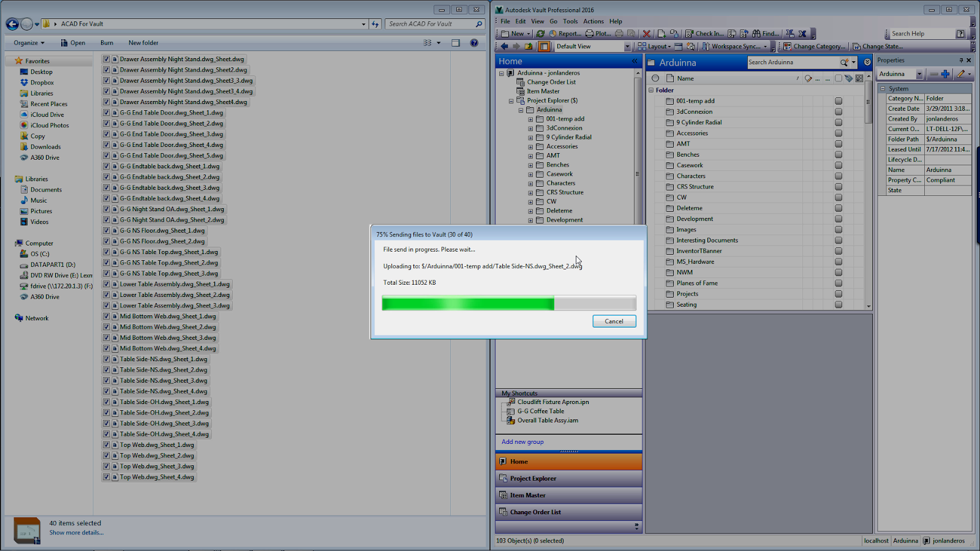The image size is (980, 551).
Task: Open the Report tool in Vault
Action: (x=563, y=33)
